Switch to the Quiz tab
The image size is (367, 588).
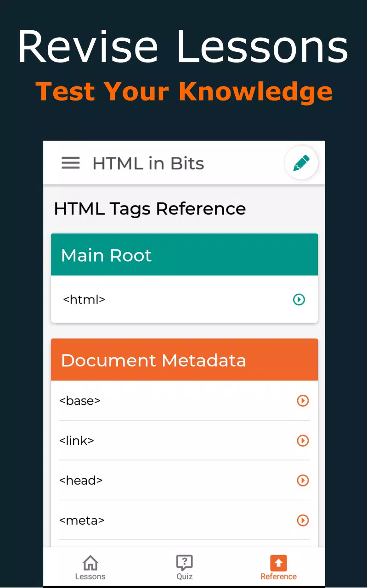(184, 567)
